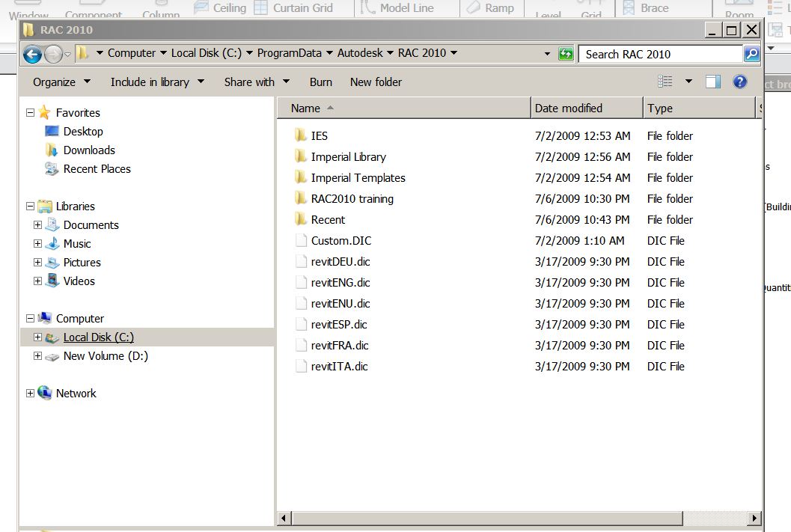Viewport: 791px width, 532px height.
Task: Click the Network globe icon
Action: tap(44, 392)
